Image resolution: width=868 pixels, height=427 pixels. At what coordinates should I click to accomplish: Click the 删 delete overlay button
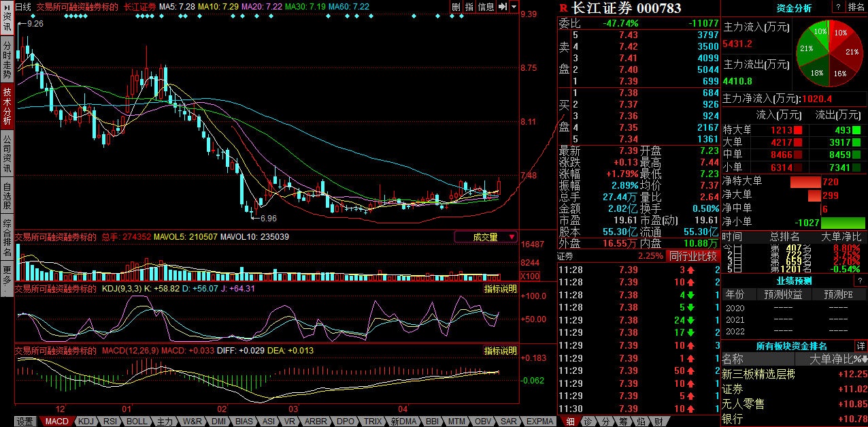(456, 7)
